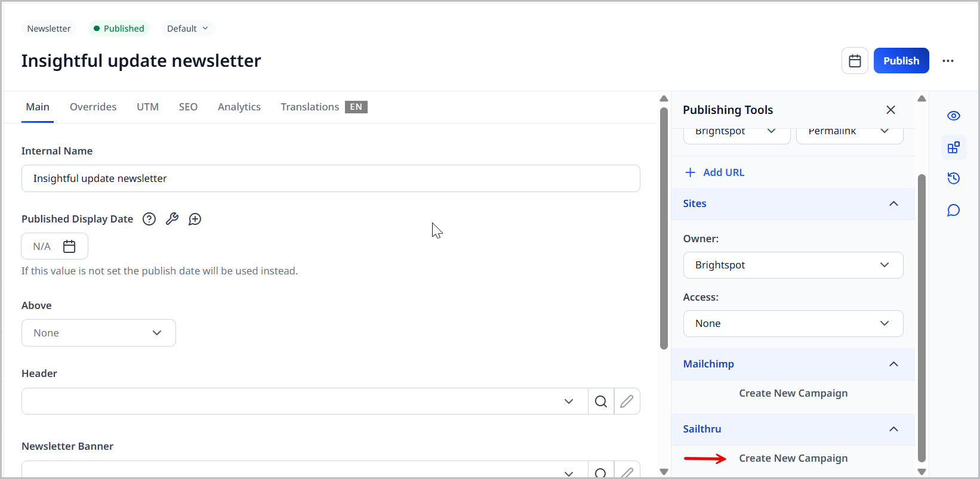Click Create New Campaign under Sailthru

(x=793, y=458)
